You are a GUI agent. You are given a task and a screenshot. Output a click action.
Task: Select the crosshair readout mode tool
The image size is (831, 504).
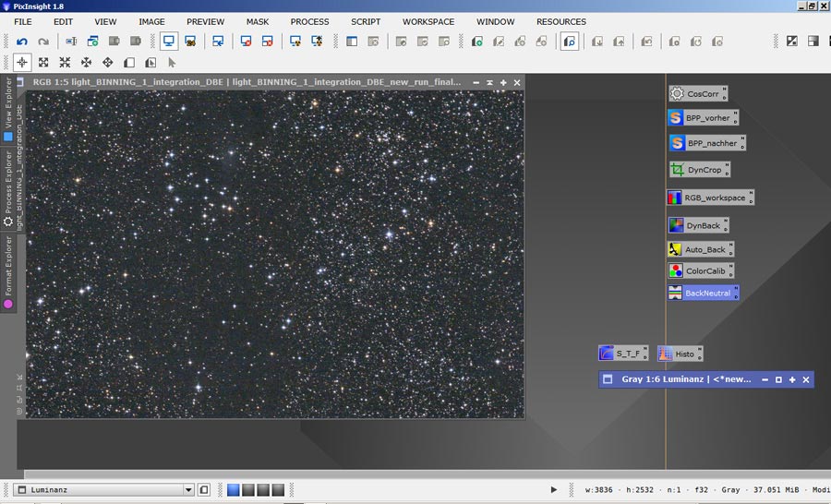(22, 63)
